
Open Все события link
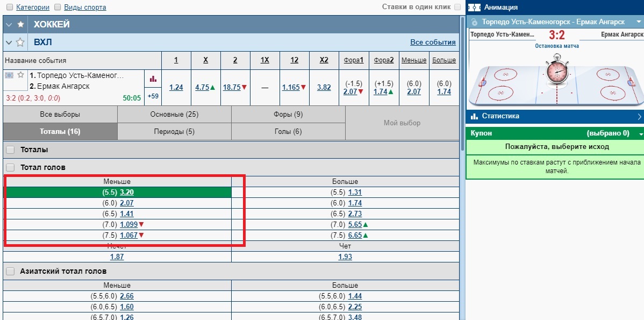(x=433, y=42)
